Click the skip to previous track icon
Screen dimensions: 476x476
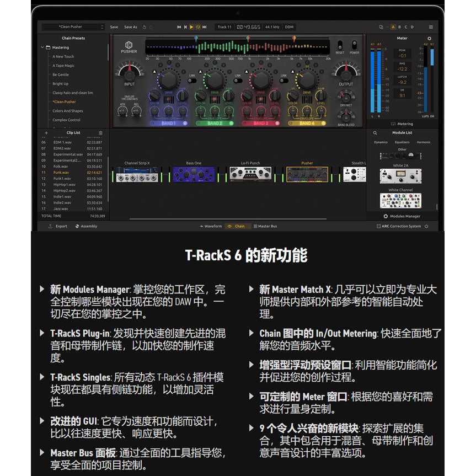(179, 27)
